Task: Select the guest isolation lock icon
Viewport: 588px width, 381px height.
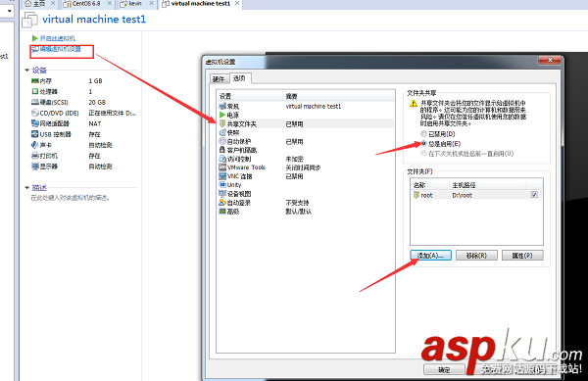Action: tap(222, 150)
